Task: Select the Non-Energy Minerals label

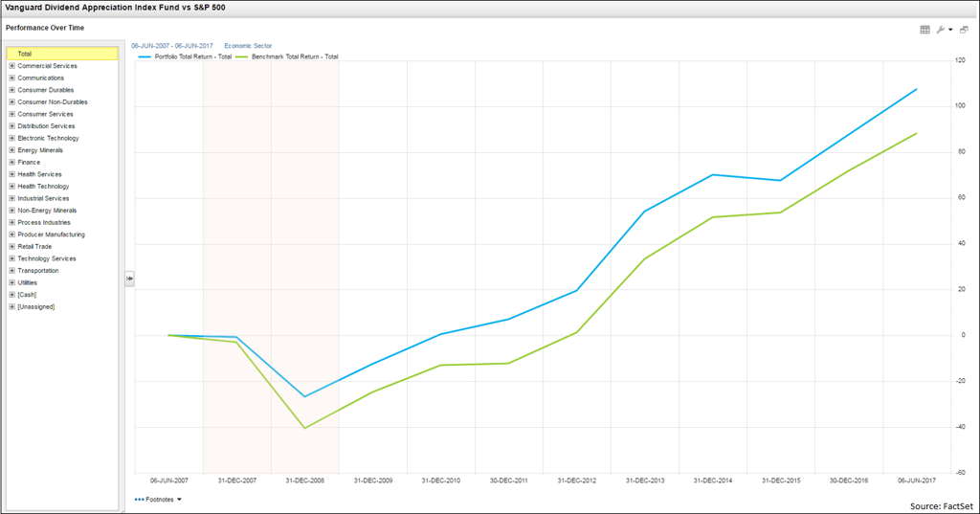Action: click(47, 211)
